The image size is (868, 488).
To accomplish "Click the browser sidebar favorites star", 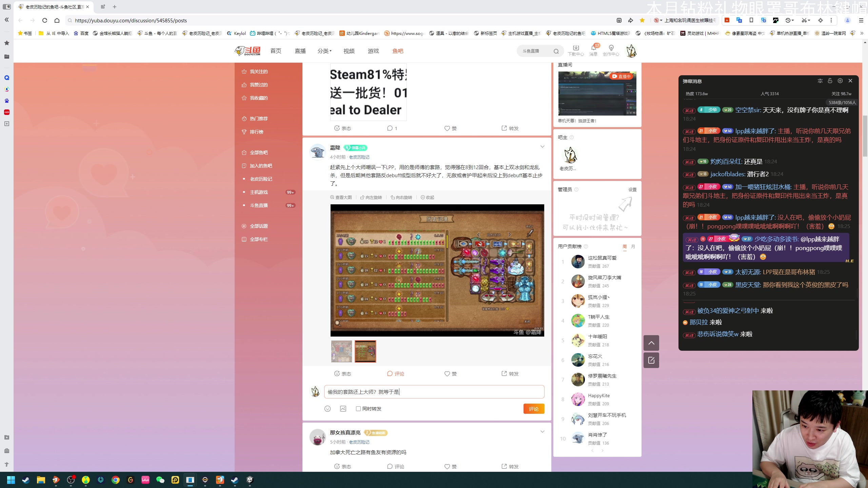I will (x=6, y=43).
